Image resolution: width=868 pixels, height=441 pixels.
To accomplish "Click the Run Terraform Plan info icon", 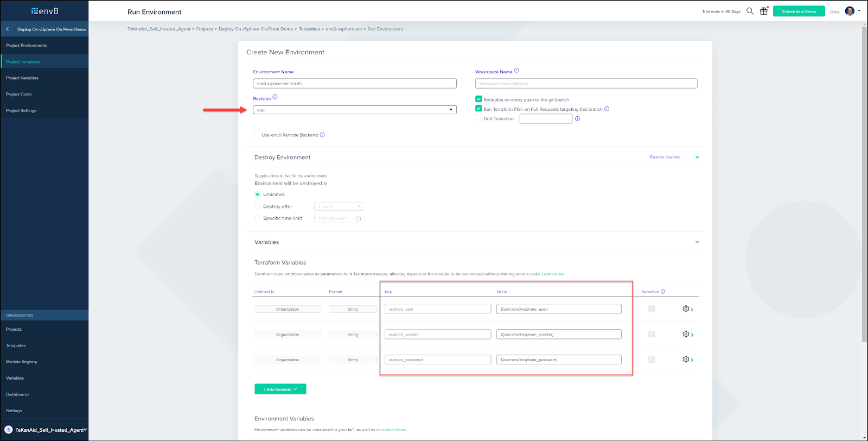I will tap(607, 109).
